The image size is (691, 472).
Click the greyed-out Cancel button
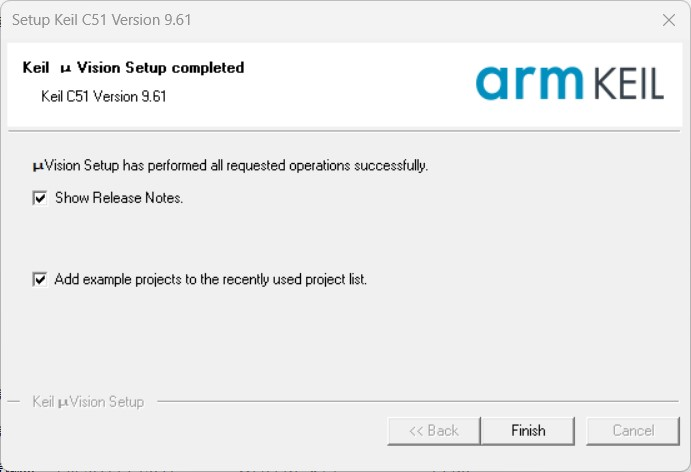(x=633, y=431)
